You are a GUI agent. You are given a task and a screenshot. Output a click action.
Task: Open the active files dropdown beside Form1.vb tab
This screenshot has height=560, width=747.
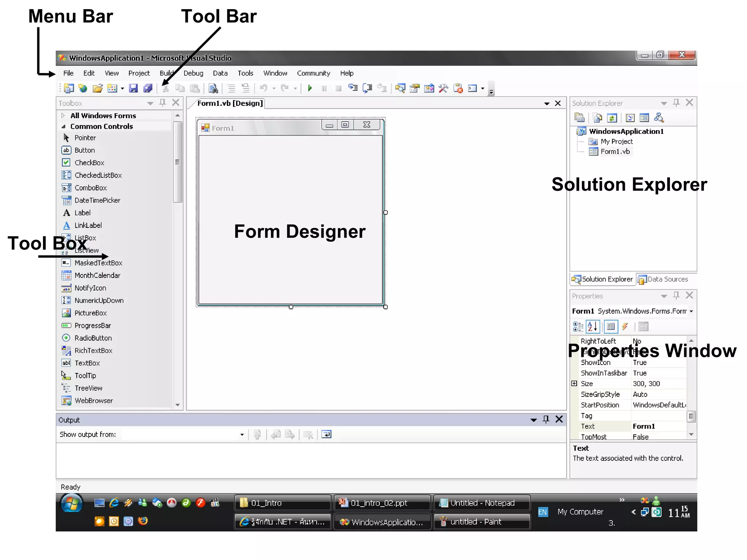point(547,104)
